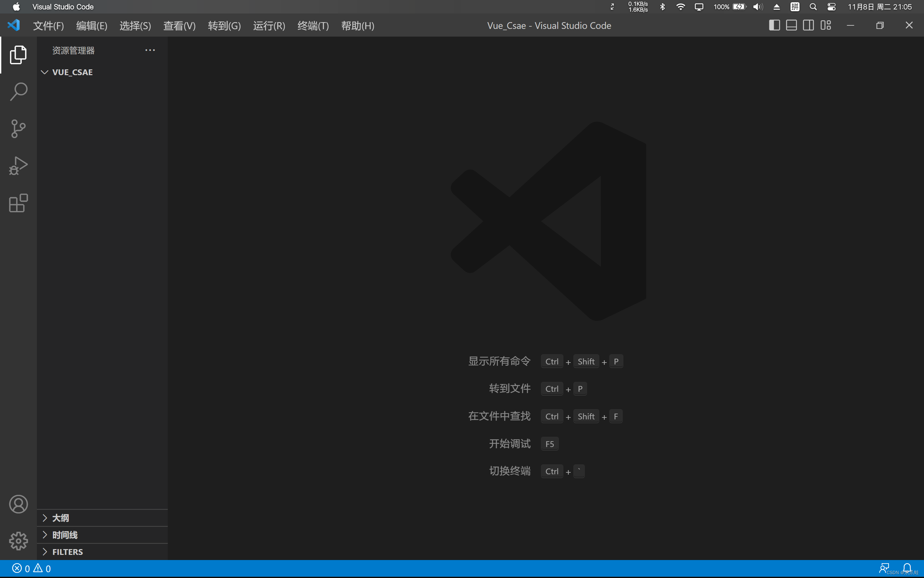Open the 查看(V) menu
924x578 pixels.
179,26
